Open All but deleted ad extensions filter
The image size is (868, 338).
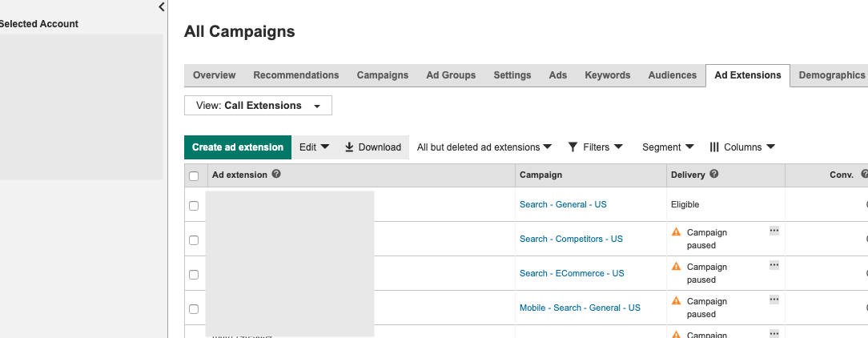(484, 147)
